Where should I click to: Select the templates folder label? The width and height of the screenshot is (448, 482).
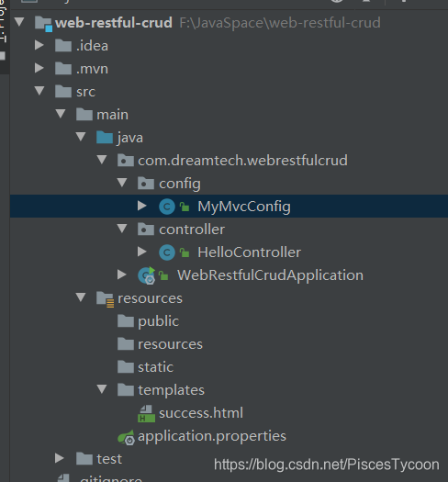point(172,390)
